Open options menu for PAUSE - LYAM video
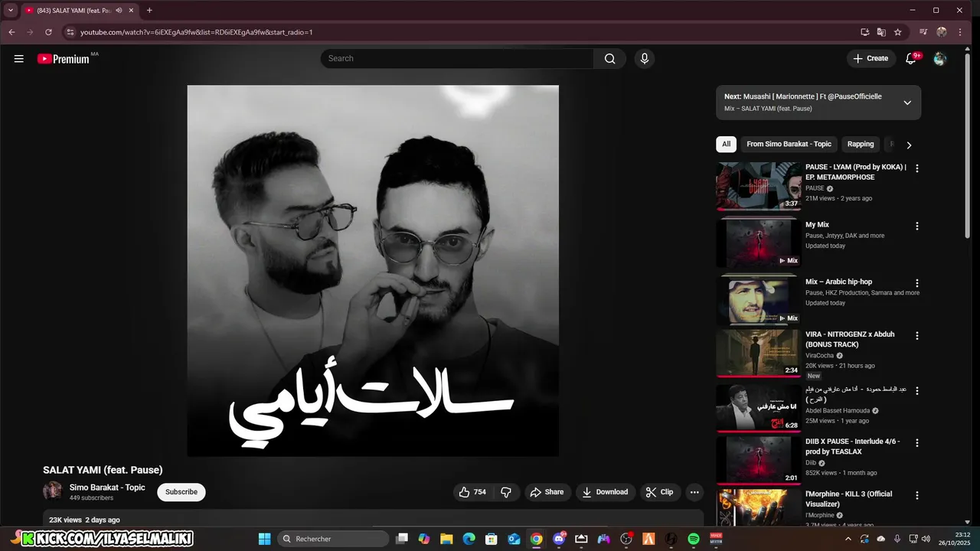The image size is (980, 551). [x=917, y=168]
